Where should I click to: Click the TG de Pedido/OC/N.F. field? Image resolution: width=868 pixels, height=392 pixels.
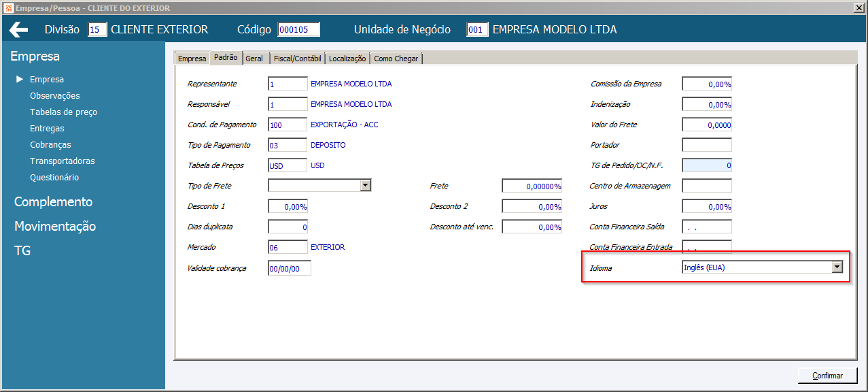(x=707, y=165)
